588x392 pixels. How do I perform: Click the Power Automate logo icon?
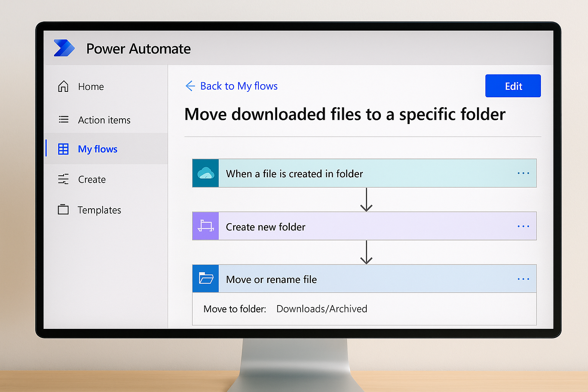[x=64, y=48]
